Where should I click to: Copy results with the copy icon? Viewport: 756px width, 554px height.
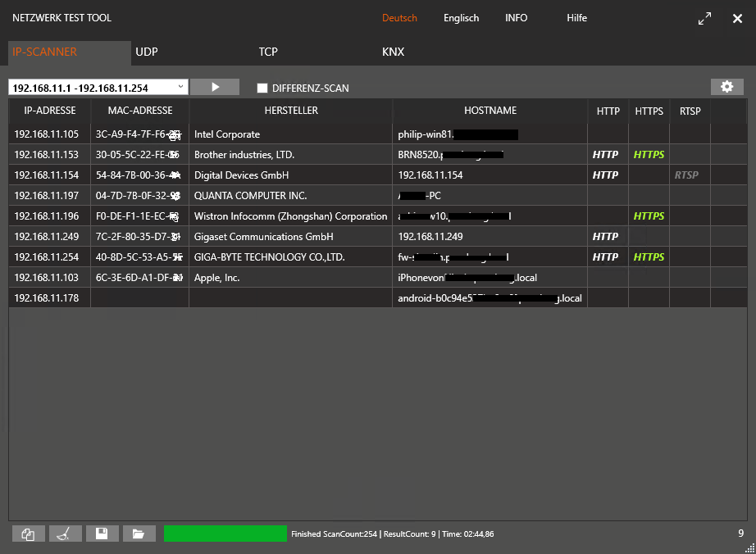pyautogui.click(x=29, y=534)
